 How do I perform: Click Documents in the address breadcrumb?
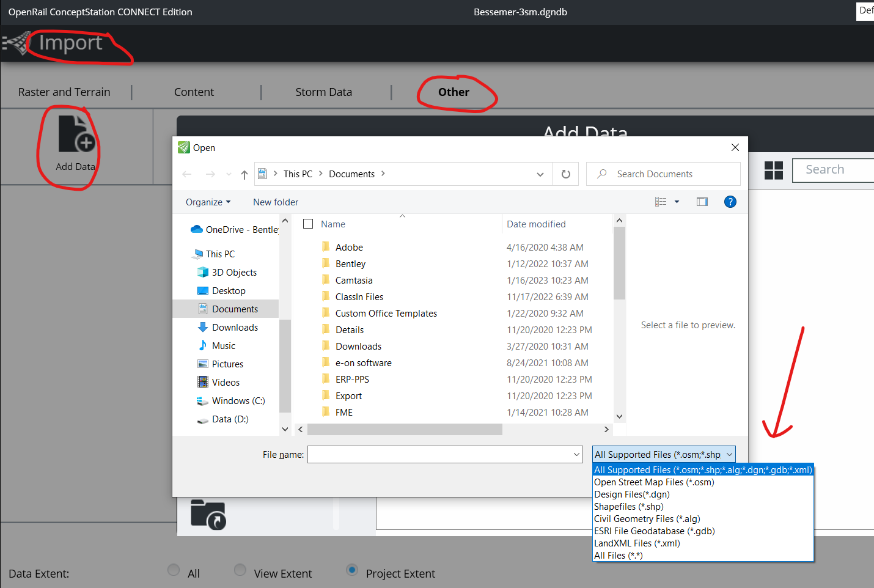351,174
